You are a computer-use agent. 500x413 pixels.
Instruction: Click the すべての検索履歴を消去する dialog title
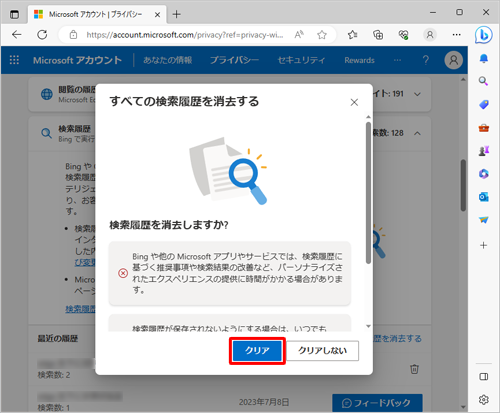pos(184,101)
